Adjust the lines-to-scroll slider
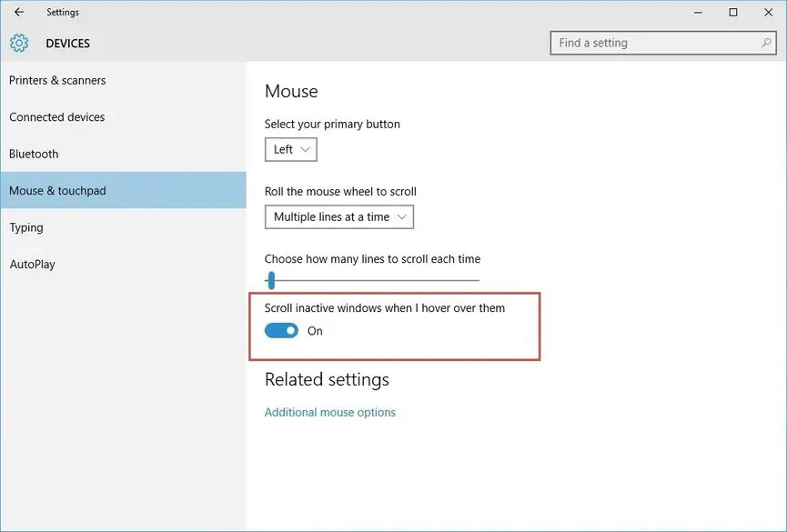787x532 pixels. tap(270, 280)
